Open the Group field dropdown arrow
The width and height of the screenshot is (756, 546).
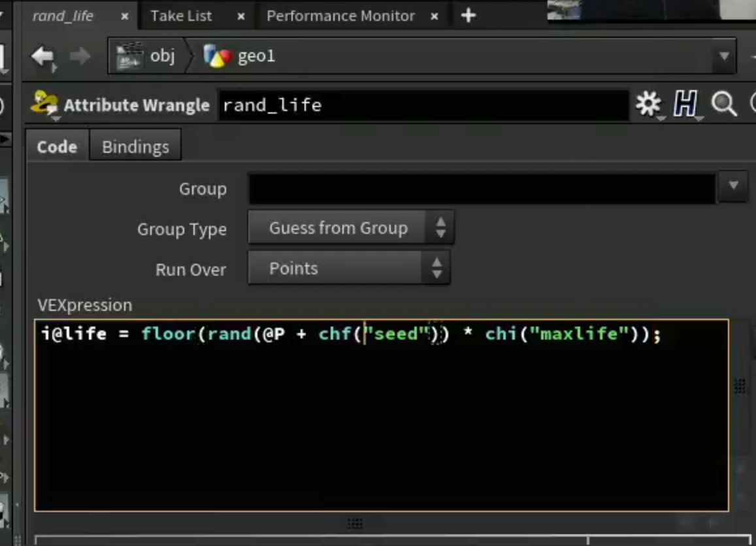coord(733,186)
